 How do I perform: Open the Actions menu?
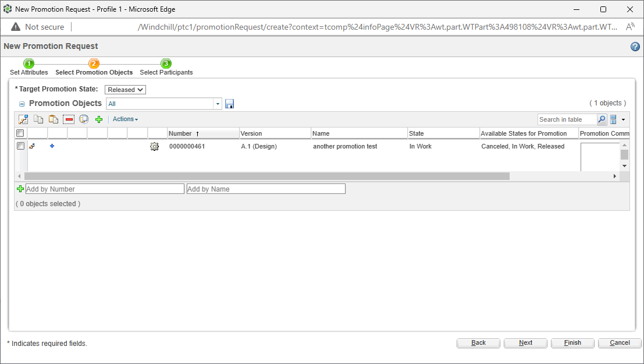click(125, 119)
